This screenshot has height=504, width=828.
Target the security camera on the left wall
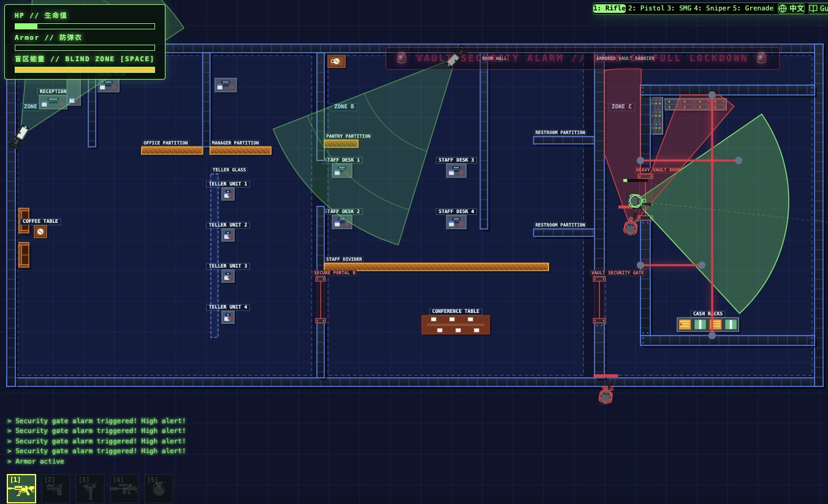click(x=20, y=136)
